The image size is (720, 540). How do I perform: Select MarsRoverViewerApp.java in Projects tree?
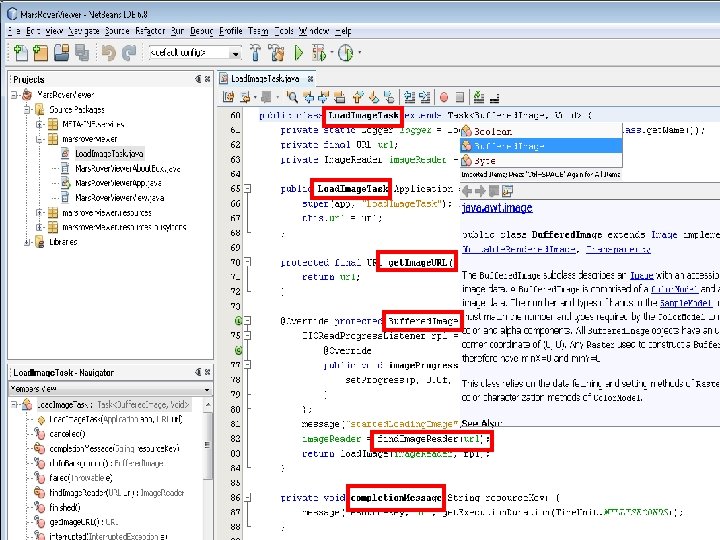pos(118,183)
